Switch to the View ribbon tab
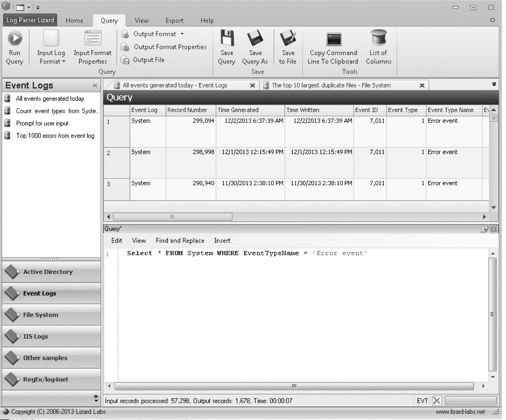 coord(142,20)
